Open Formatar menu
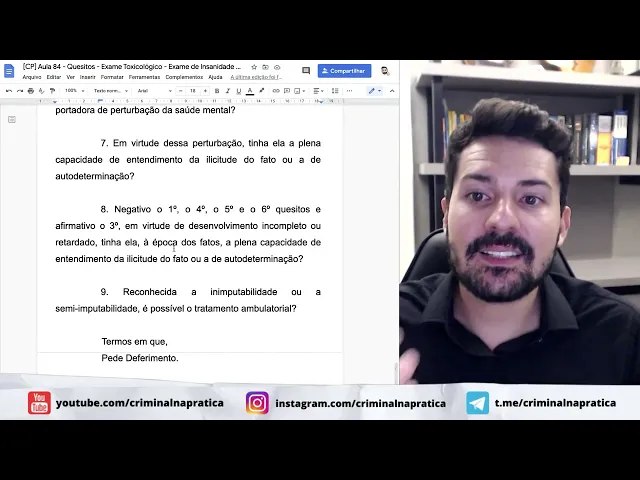Screen dimensions: 640x480 tap(112, 77)
